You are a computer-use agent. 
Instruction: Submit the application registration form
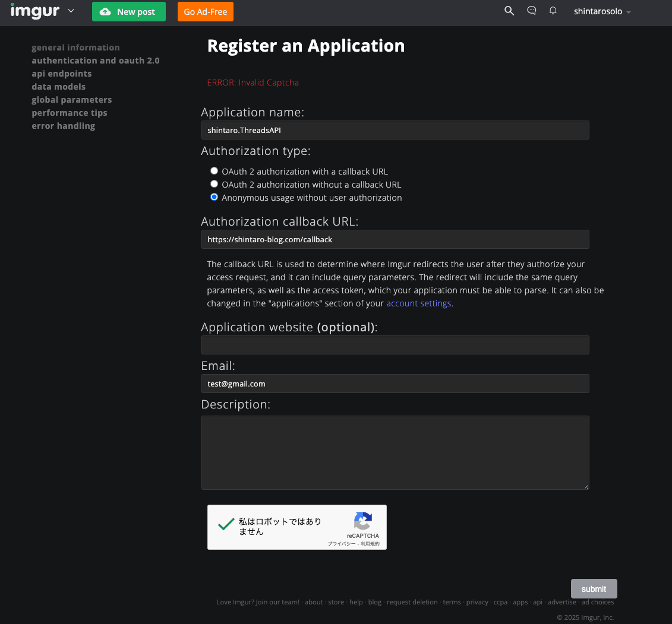(x=594, y=588)
